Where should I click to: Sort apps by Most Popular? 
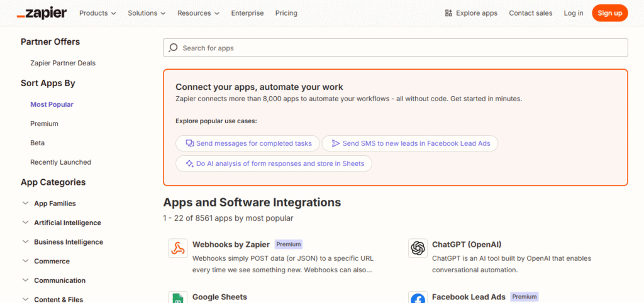click(x=52, y=104)
